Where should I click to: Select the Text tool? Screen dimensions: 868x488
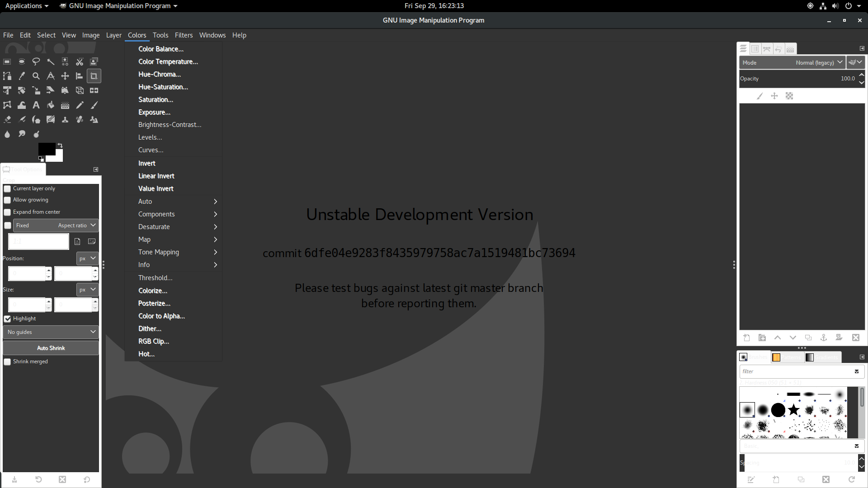(36, 105)
